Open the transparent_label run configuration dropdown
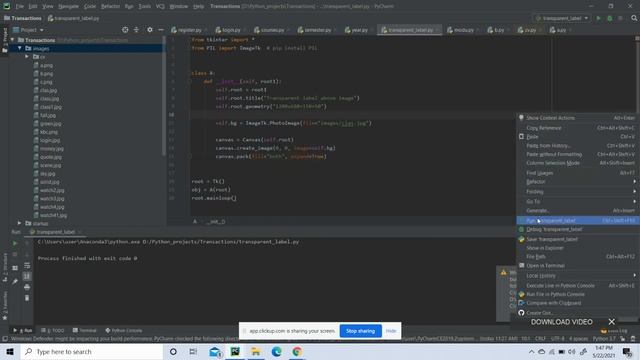The height and width of the screenshot is (360, 640). (562, 18)
